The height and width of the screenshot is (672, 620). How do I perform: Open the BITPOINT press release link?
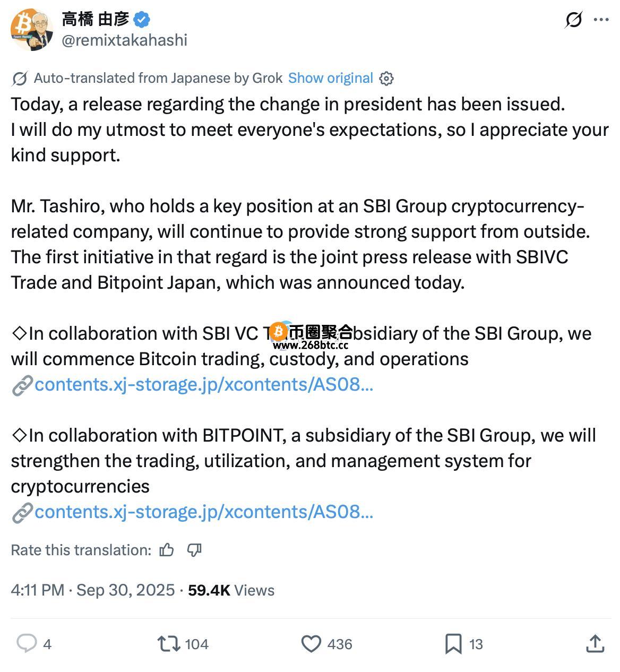point(203,512)
